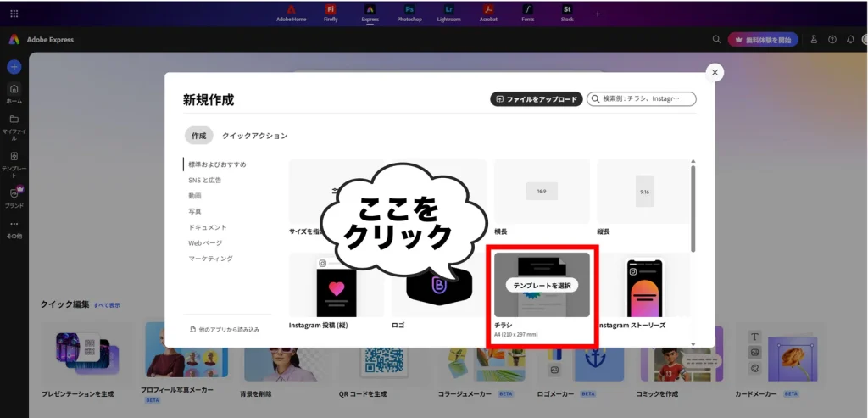Open テンプレート in the sidebar
This screenshot has height=418, width=868.
(x=14, y=164)
